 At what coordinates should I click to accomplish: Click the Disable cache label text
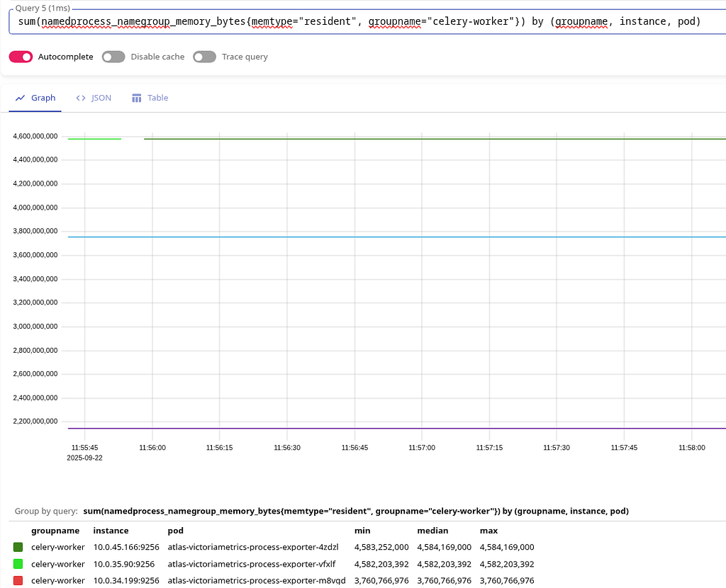157,57
